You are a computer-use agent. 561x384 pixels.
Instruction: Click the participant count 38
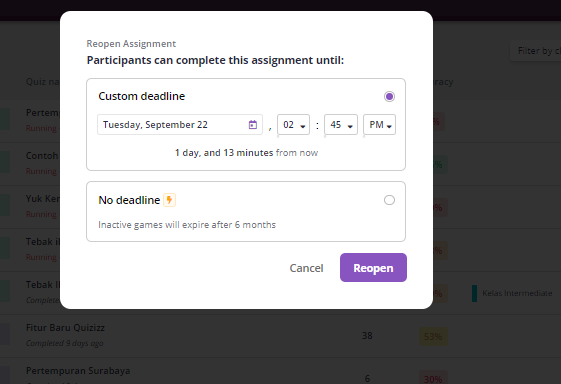coord(367,336)
